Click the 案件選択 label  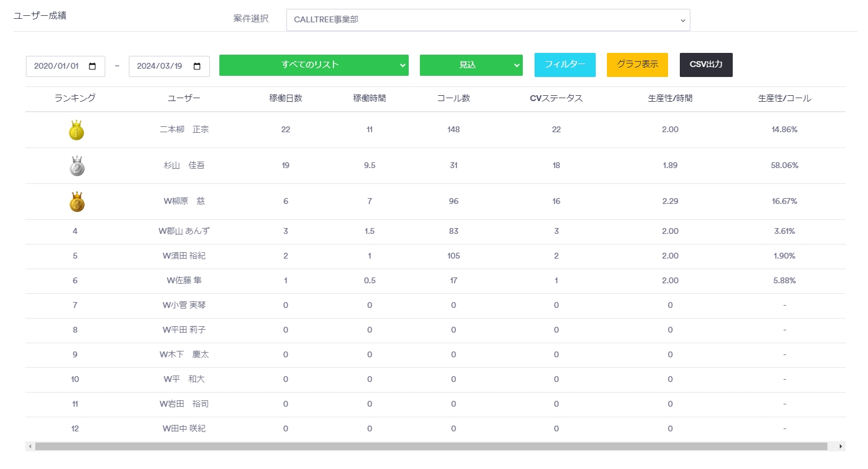tap(251, 19)
